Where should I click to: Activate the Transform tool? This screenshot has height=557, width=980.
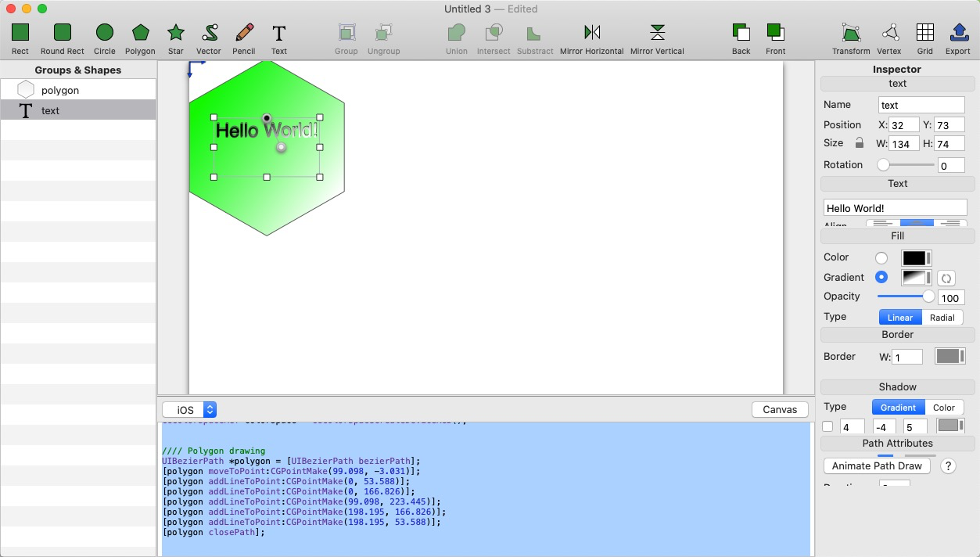click(851, 33)
